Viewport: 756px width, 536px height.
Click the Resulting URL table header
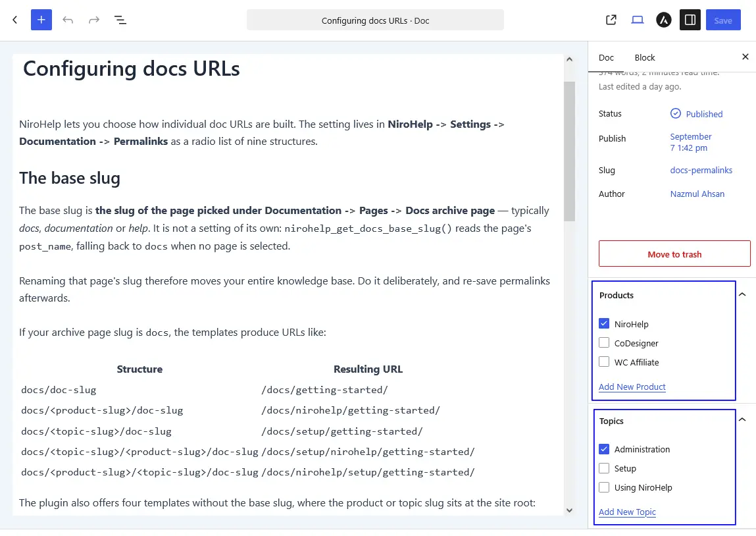(x=368, y=369)
